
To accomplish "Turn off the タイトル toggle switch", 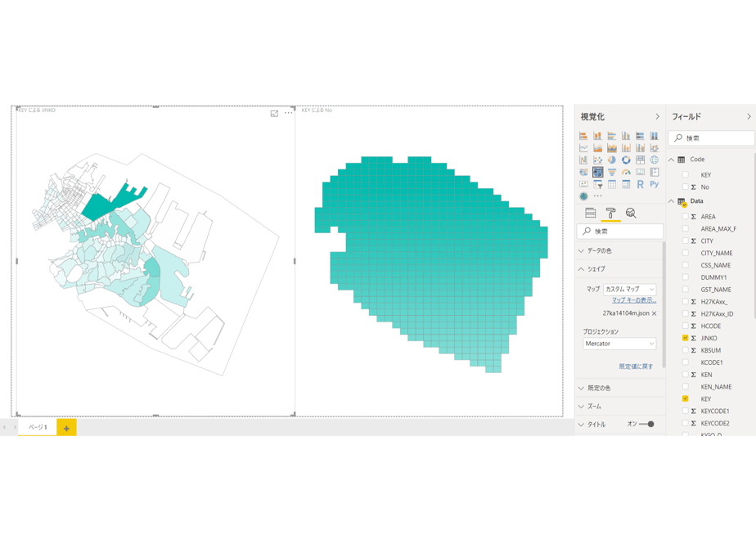I will click(646, 425).
